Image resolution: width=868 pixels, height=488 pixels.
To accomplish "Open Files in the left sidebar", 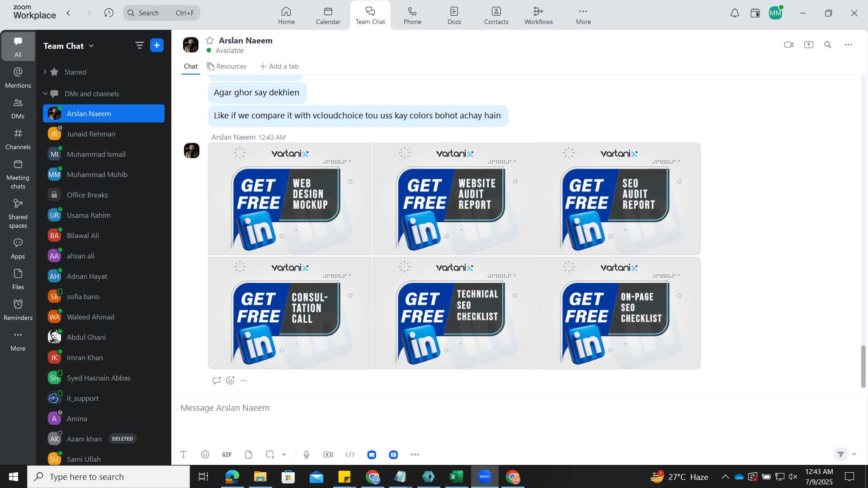I will [18, 279].
